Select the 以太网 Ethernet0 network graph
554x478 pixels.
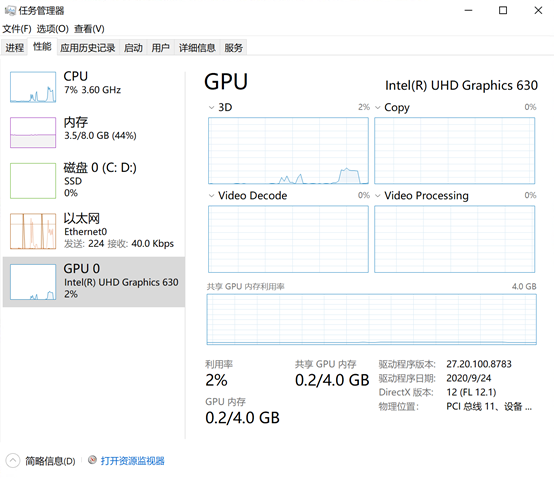click(33, 231)
